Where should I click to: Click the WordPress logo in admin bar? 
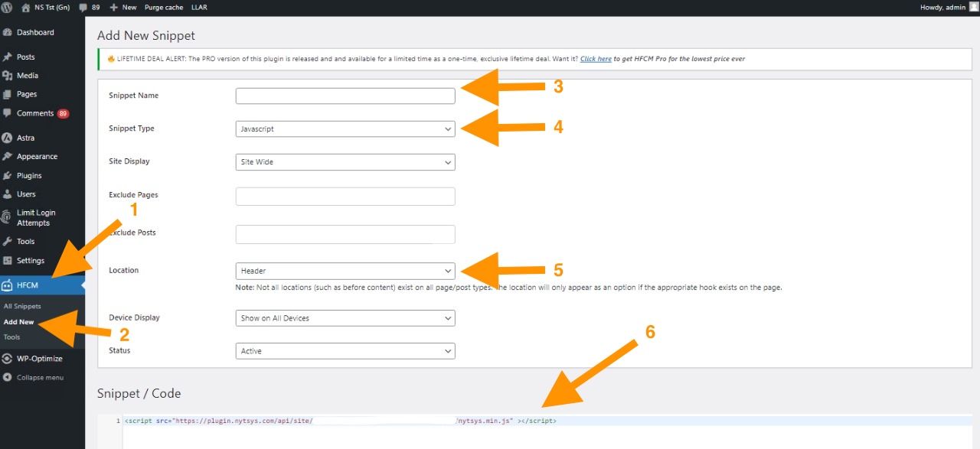click(9, 7)
